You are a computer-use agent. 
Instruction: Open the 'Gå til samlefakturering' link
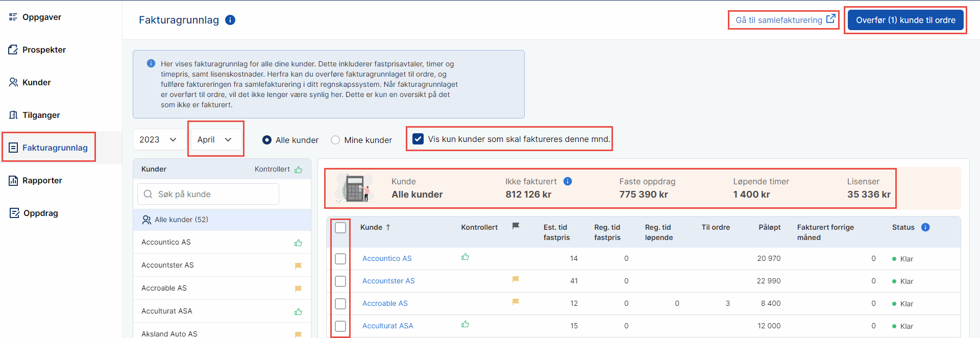784,20
